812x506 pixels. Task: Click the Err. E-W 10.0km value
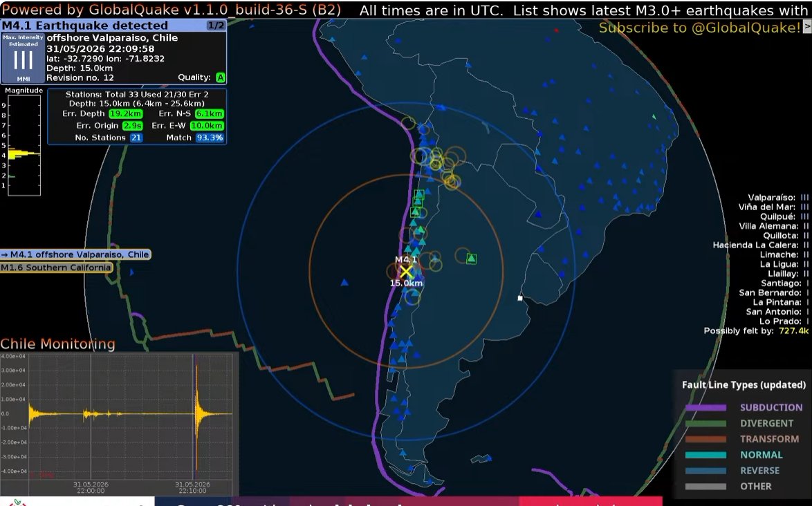[x=207, y=126]
